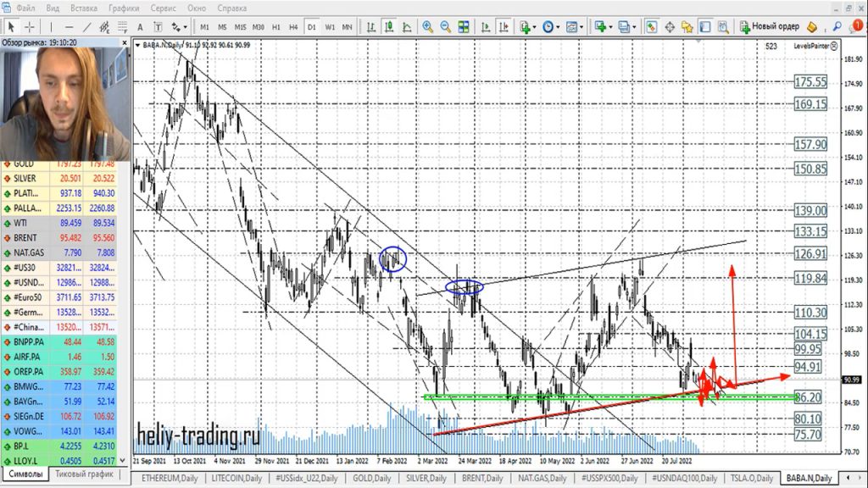
Task: Switch timeframe to H4
Action: (x=293, y=26)
